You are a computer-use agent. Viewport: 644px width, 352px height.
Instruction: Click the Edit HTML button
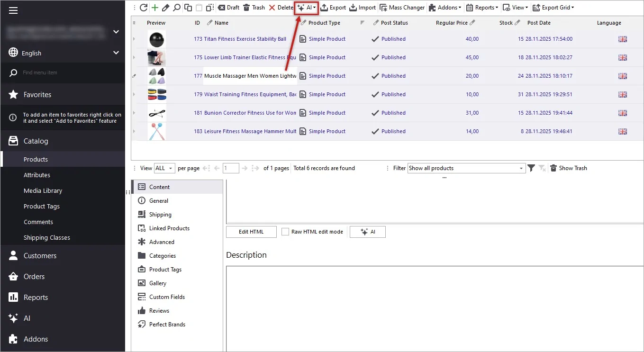pos(251,232)
